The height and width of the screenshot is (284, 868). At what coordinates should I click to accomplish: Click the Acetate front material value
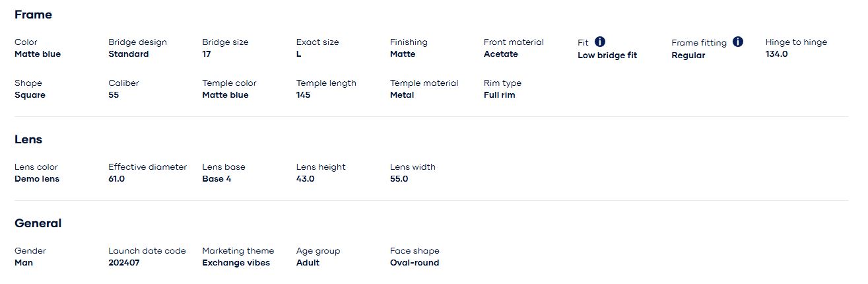click(500, 54)
